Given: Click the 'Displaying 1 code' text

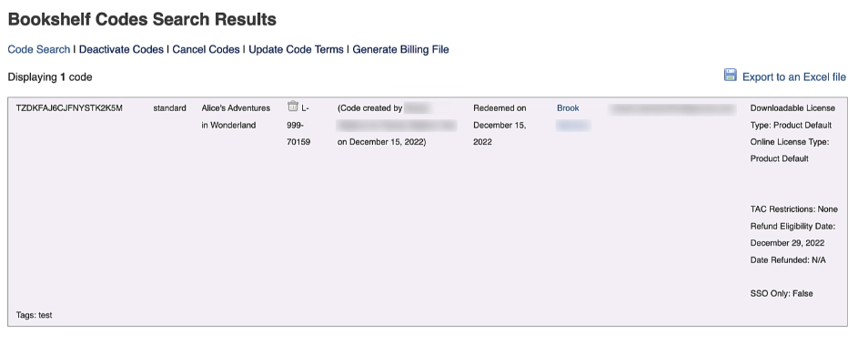Looking at the screenshot, I should (x=50, y=77).
